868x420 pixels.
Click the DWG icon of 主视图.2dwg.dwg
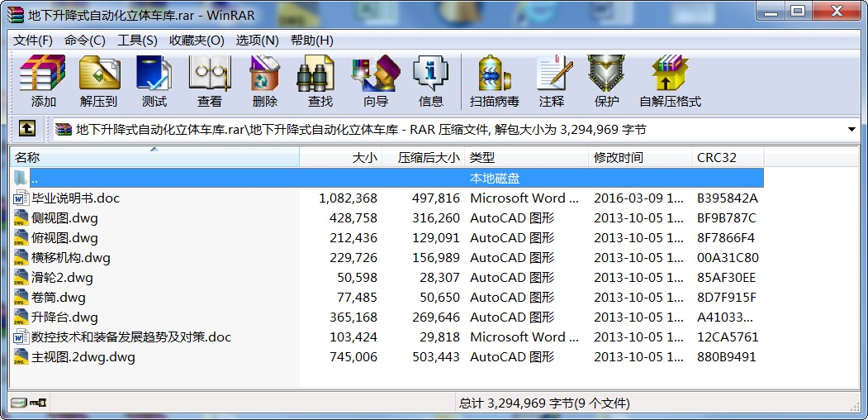coord(21,357)
